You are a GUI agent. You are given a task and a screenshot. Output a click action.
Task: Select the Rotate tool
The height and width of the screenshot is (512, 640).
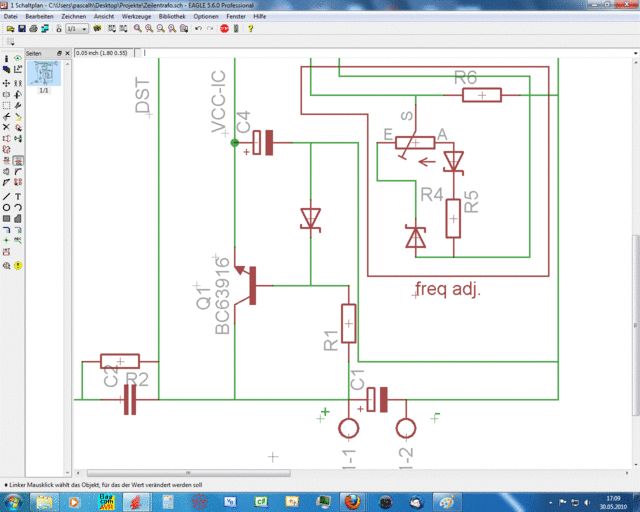tap(18, 94)
